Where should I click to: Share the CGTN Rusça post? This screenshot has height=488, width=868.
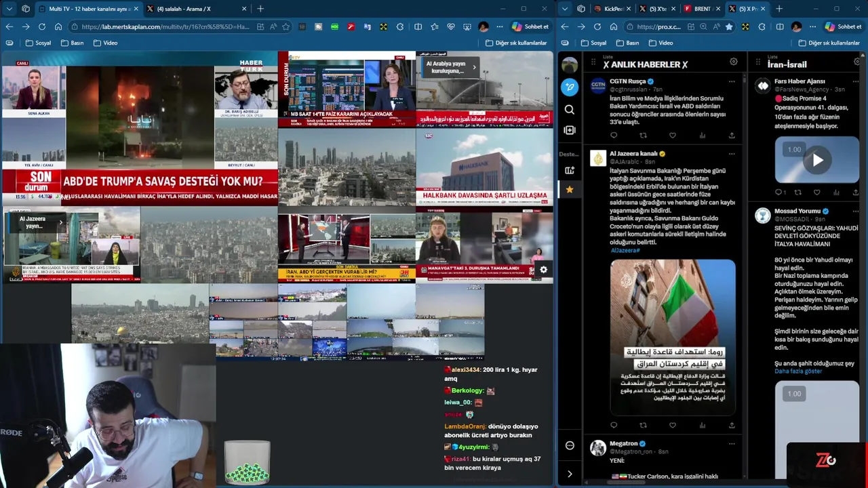tap(732, 136)
